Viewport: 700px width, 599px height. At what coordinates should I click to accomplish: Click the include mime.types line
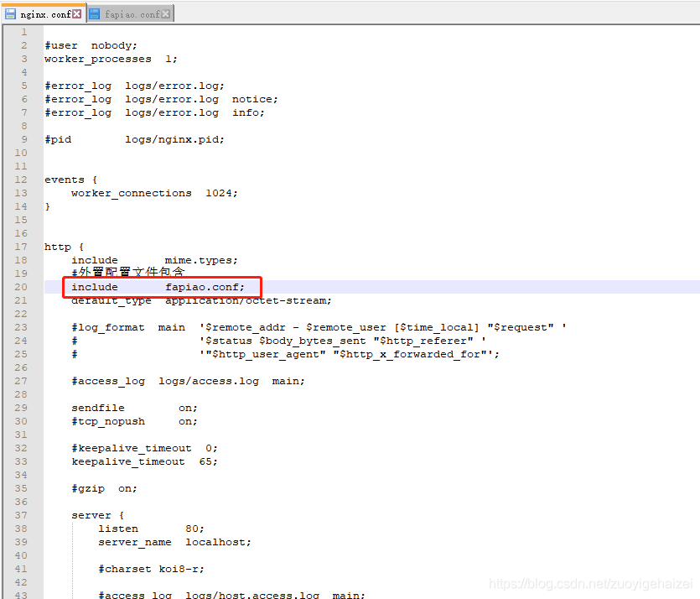coord(154,260)
